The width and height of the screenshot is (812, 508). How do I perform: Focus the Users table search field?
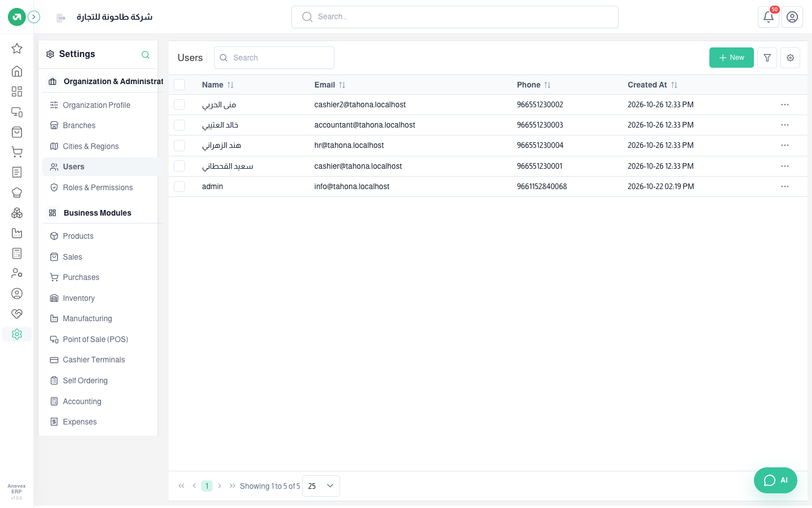[274, 58]
